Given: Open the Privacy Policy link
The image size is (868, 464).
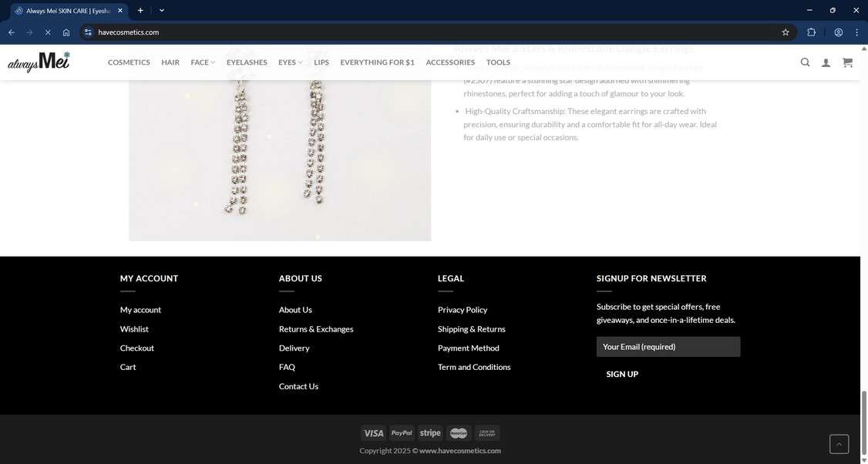Looking at the screenshot, I should tap(463, 310).
